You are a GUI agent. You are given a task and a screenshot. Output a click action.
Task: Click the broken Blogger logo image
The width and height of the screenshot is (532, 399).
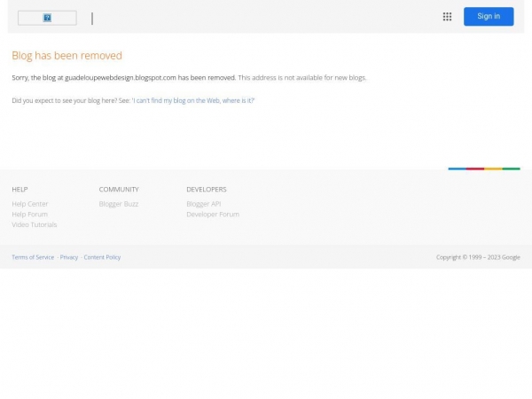(47, 18)
